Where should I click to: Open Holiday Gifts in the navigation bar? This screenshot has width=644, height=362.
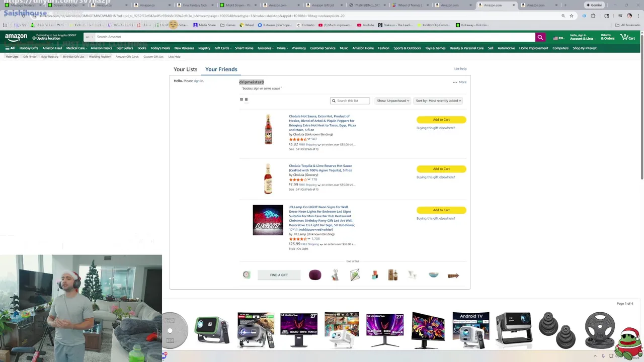(29, 48)
